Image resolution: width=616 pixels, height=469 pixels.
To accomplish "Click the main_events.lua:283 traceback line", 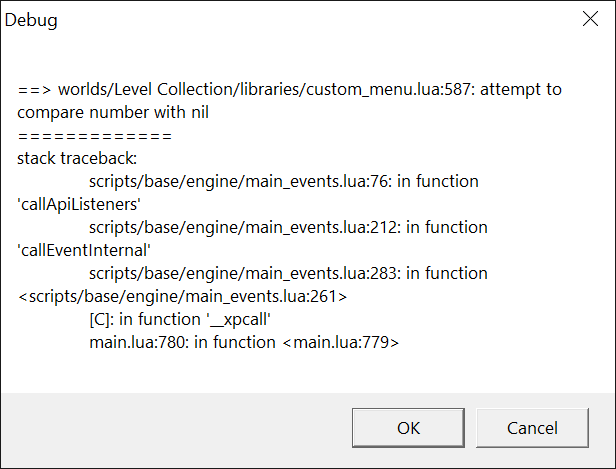I will [288, 273].
